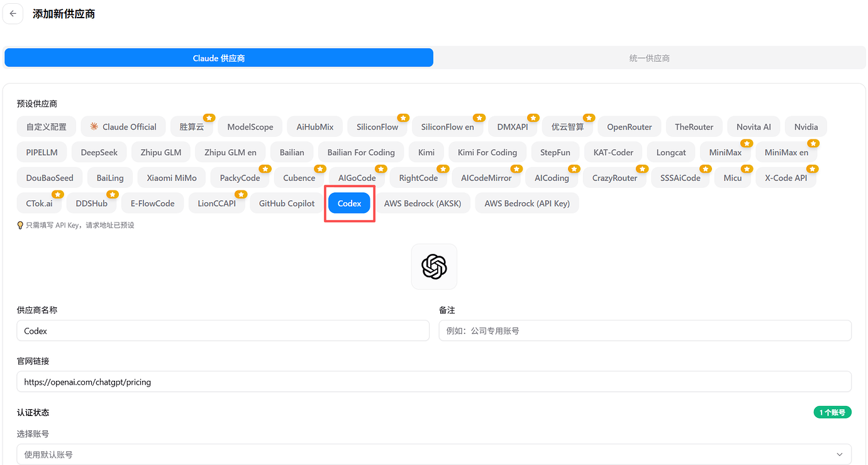Select the Zhipu GLM en preset

(230, 152)
